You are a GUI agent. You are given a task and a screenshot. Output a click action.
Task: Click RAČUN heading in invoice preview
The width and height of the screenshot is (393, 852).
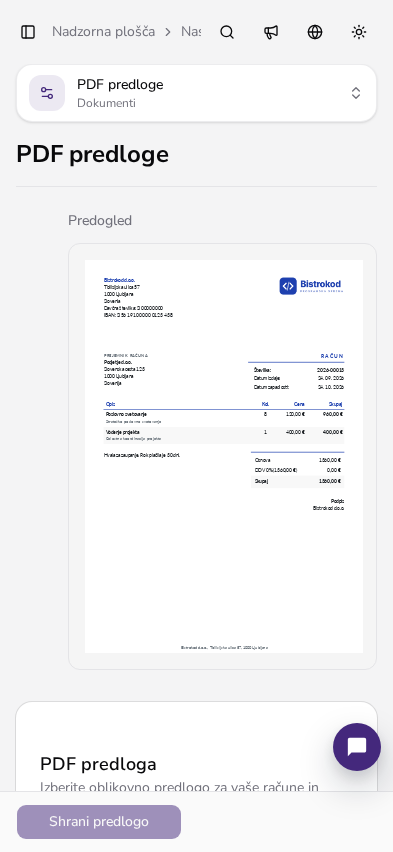coord(332,356)
